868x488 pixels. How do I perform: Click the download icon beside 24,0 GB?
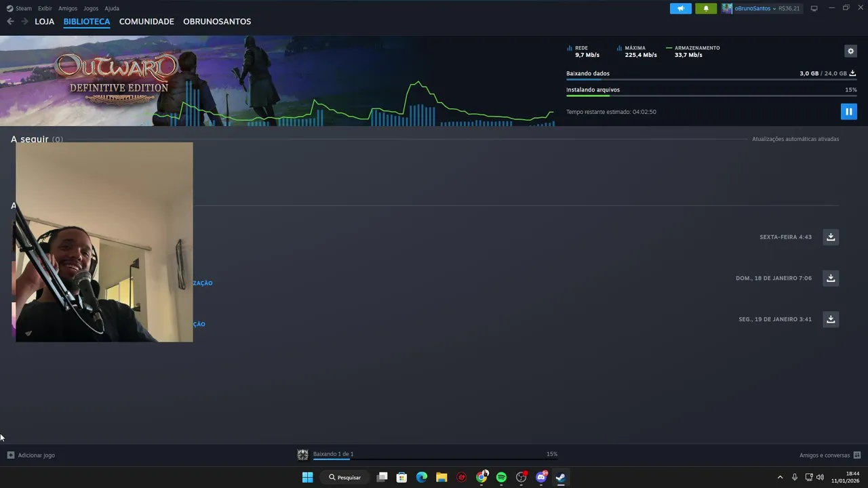click(x=852, y=73)
